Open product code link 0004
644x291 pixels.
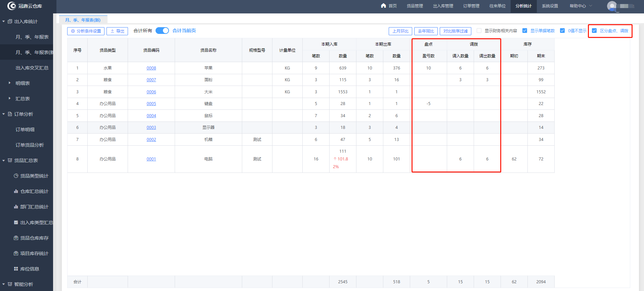coord(151,116)
